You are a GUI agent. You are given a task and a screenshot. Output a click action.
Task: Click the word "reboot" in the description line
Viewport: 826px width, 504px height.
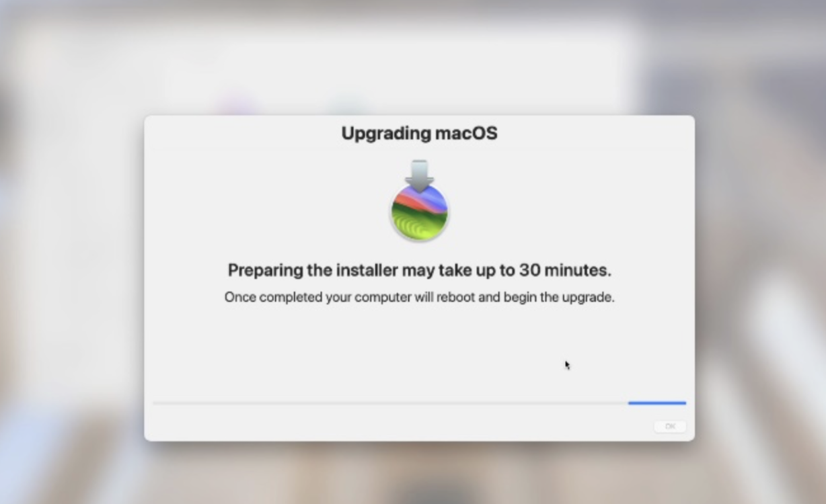pyautogui.click(x=455, y=297)
